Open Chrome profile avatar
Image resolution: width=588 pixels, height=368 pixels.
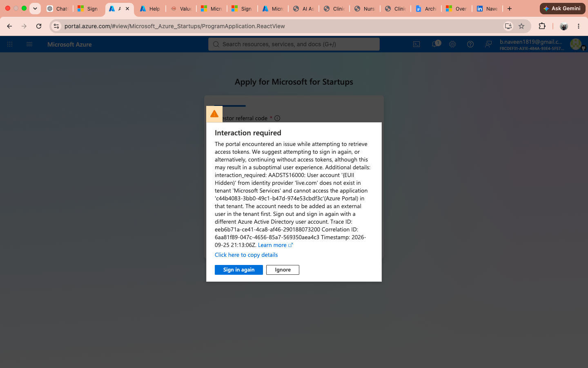(564, 26)
